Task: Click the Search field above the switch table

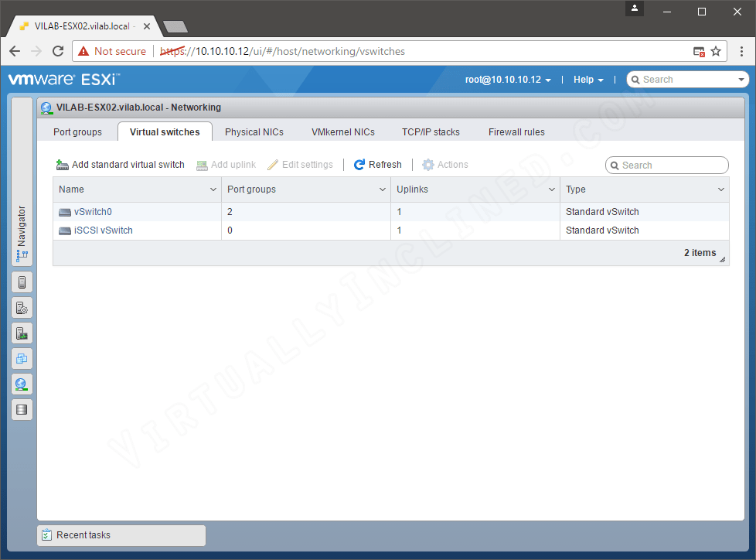Action: click(x=666, y=165)
